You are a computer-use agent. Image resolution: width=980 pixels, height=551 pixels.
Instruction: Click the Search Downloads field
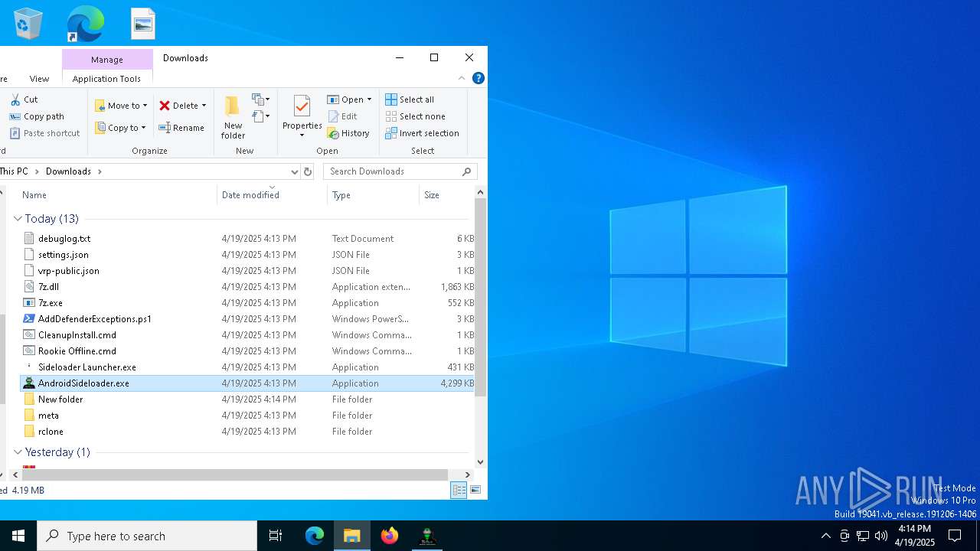[x=400, y=171]
